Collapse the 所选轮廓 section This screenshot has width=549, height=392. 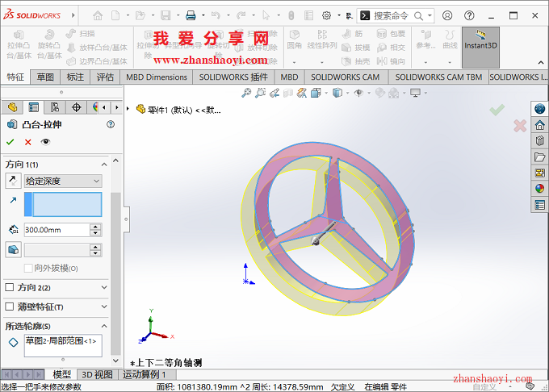(104, 326)
